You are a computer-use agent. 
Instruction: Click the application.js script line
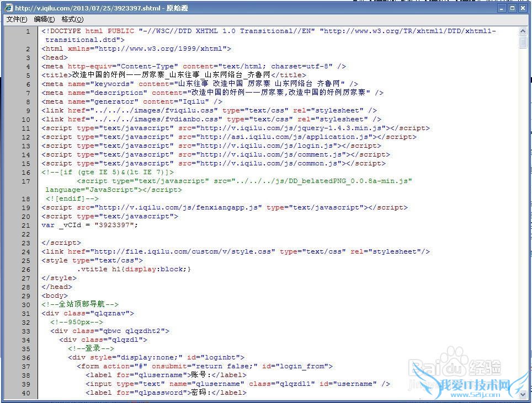(x=229, y=137)
